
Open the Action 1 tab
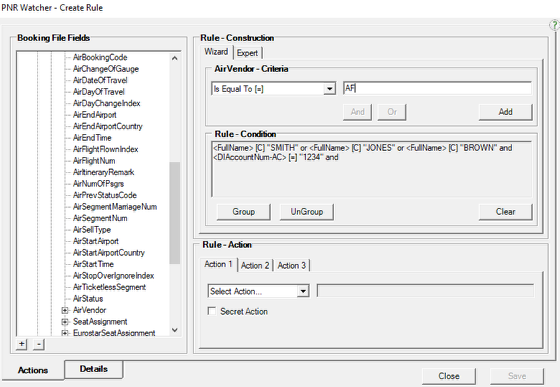(x=218, y=264)
